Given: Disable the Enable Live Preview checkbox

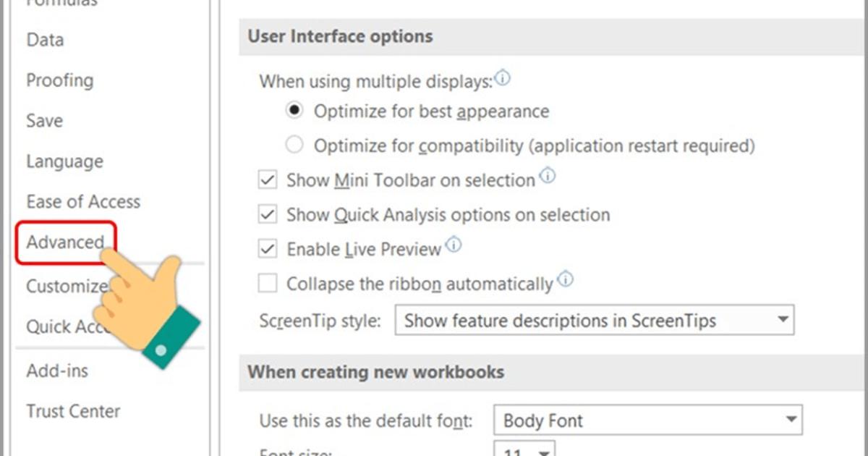Looking at the screenshot, I should (x=268, y=249).
